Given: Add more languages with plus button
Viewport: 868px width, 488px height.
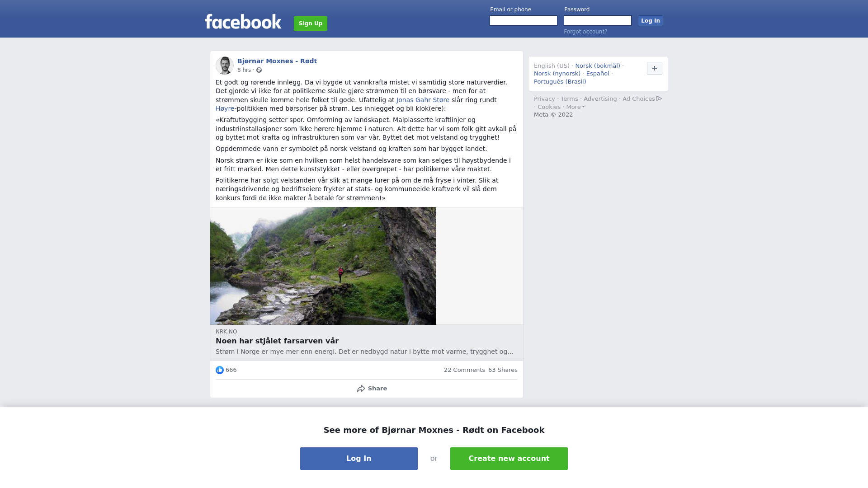Looking at the screenshot, I should point(655,68).
